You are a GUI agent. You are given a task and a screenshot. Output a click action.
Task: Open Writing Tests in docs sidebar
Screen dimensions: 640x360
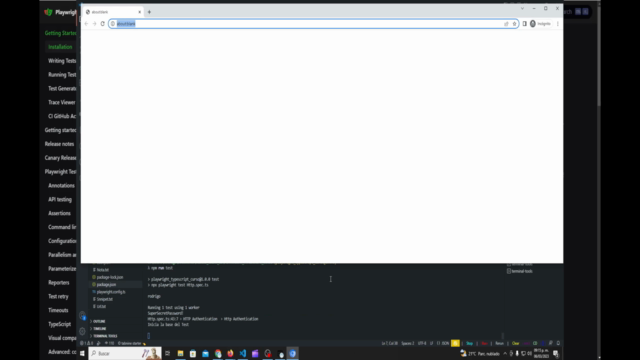(x=62, y=61)
